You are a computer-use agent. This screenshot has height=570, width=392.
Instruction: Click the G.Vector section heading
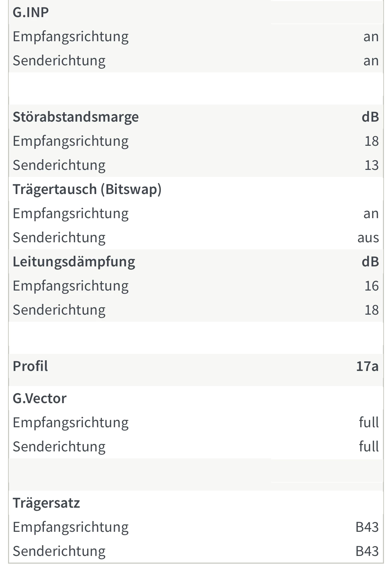click(40, 398)
